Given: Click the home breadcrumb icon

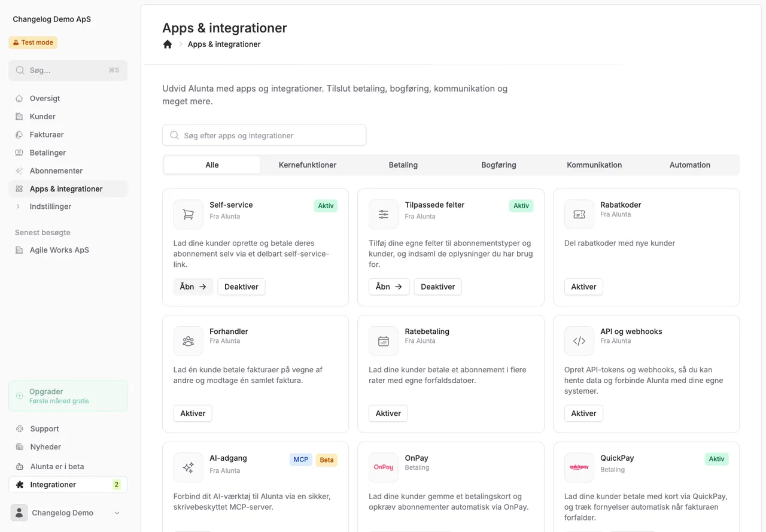Looking at the screenshot, I should pyautogui.click(x=168, y=44).
